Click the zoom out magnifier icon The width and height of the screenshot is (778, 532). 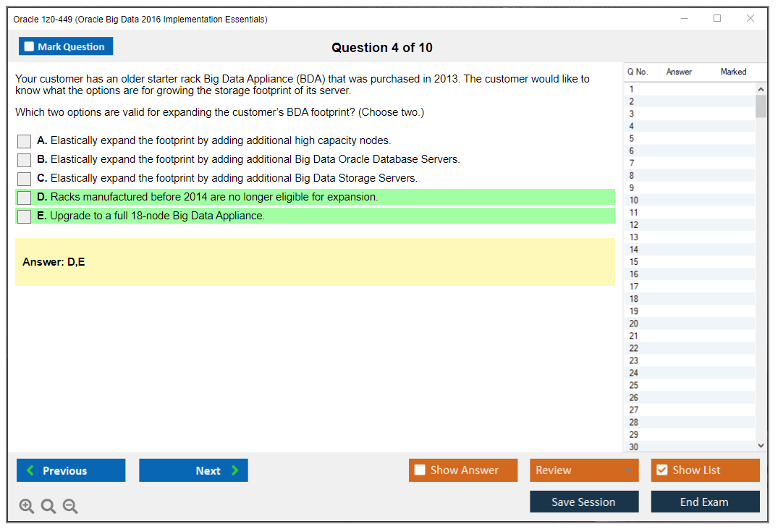click(70, 507)
